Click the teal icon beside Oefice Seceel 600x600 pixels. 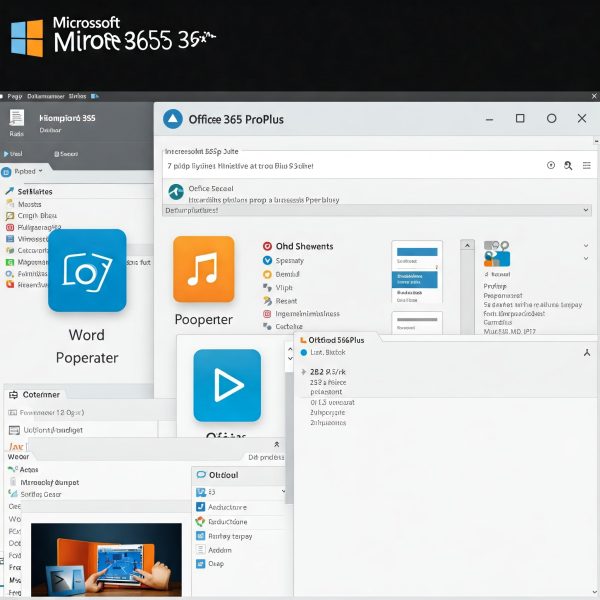click(x=176, y=192)
